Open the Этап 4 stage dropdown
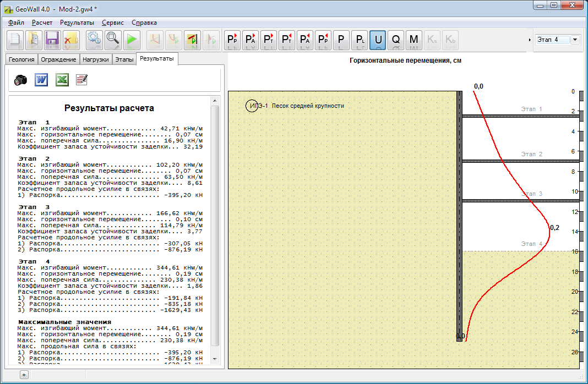This screenshot has height=384, width=588. pyautogui.click(x=575, y=40)
